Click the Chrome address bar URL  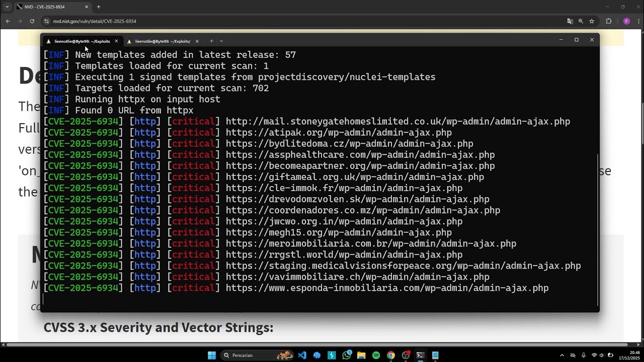point(95,21)
